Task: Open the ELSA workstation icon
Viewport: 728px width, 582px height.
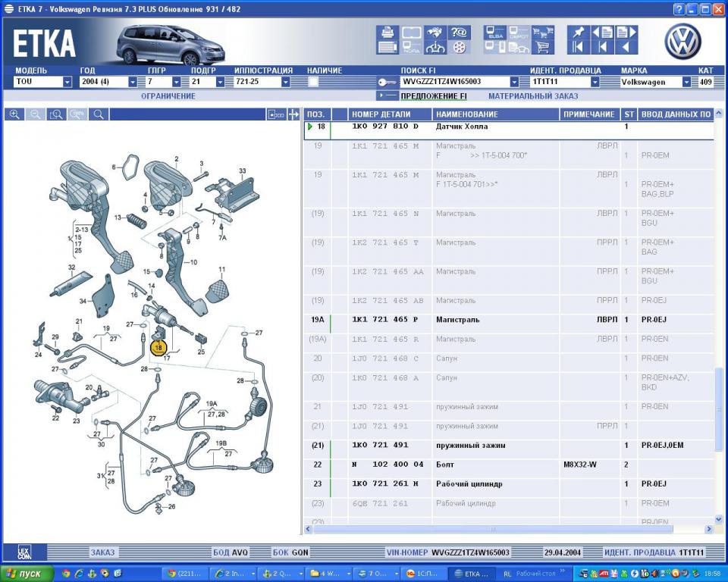Action: tap(495, 32)
